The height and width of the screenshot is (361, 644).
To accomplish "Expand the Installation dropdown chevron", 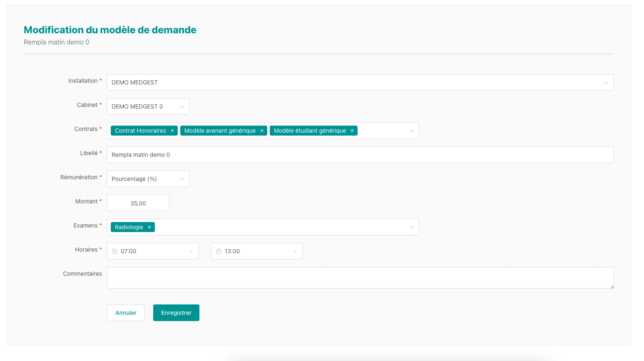I will pyautogui.click(x=606, y=82).
